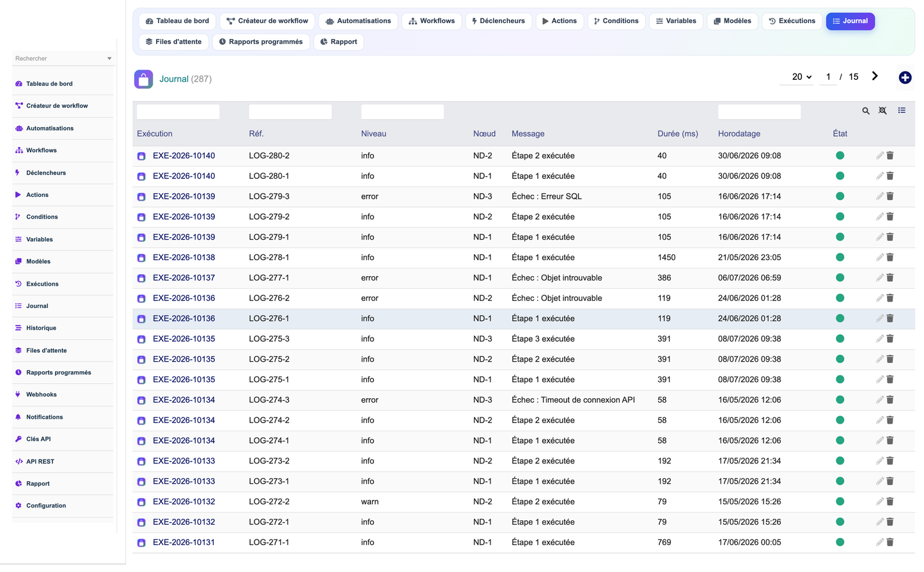The height and width of the screenshot is (572, 924).
Task: Open the Modèles tab
Action: (x=732, y=21)
